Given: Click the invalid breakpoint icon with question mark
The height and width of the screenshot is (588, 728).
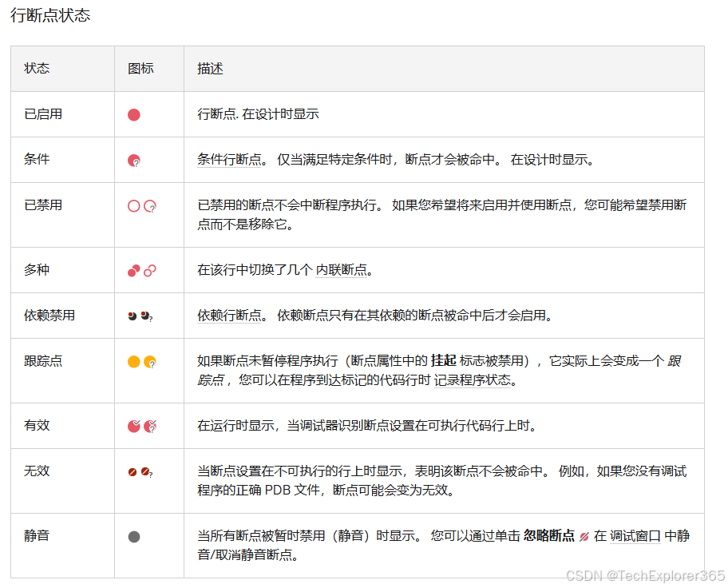Looking at the screenshot, I should pos(147,472).
